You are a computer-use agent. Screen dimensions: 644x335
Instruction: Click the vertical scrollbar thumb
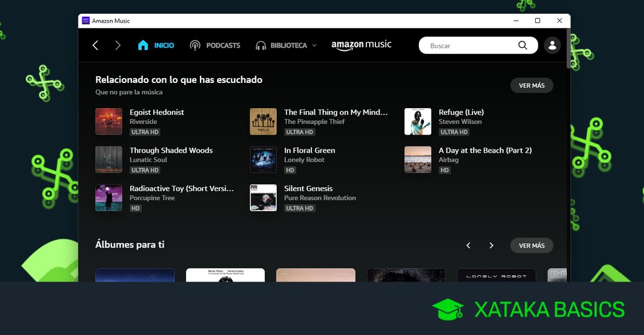[x=569, y=48]
